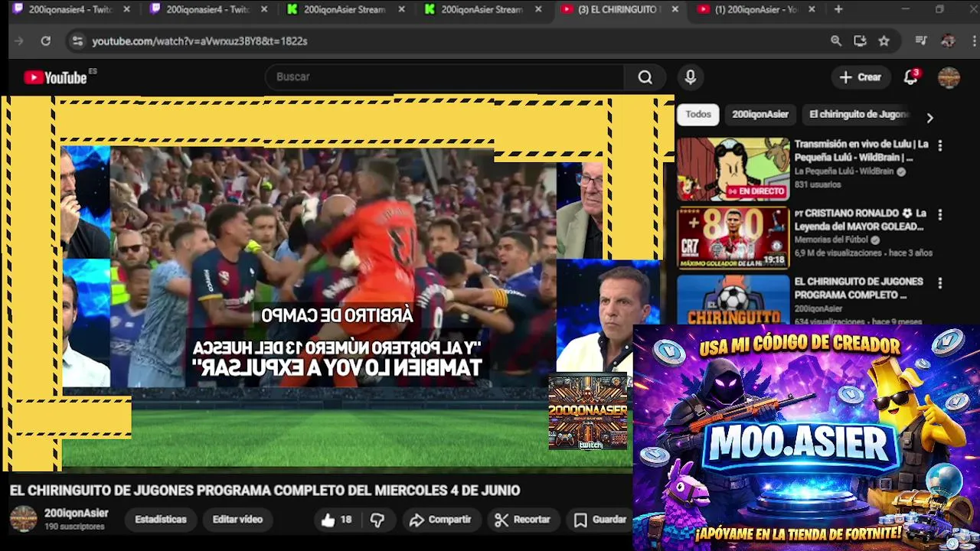Select the 200iqonAsier filter chip
This screenshot has width=980, height=551.
click(x=759, y=114)
